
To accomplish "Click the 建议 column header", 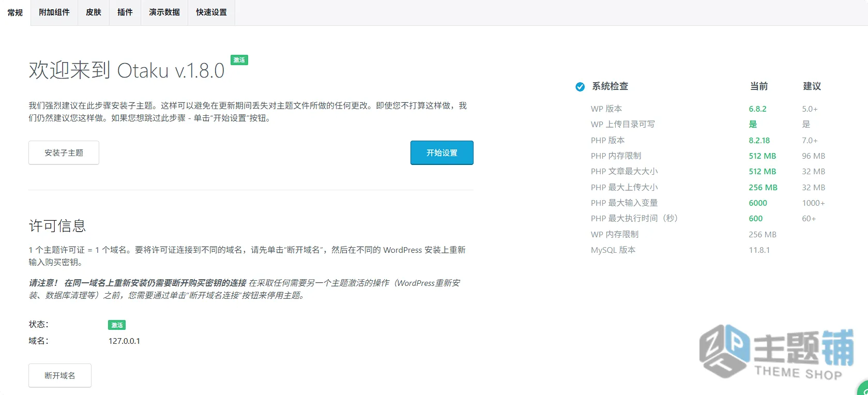I will coord(812,86).
